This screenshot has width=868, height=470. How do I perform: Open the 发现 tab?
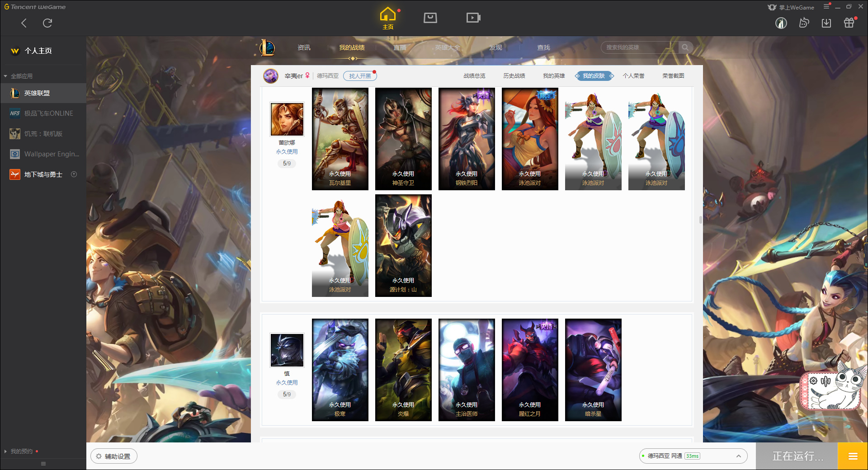coord(495,48)
